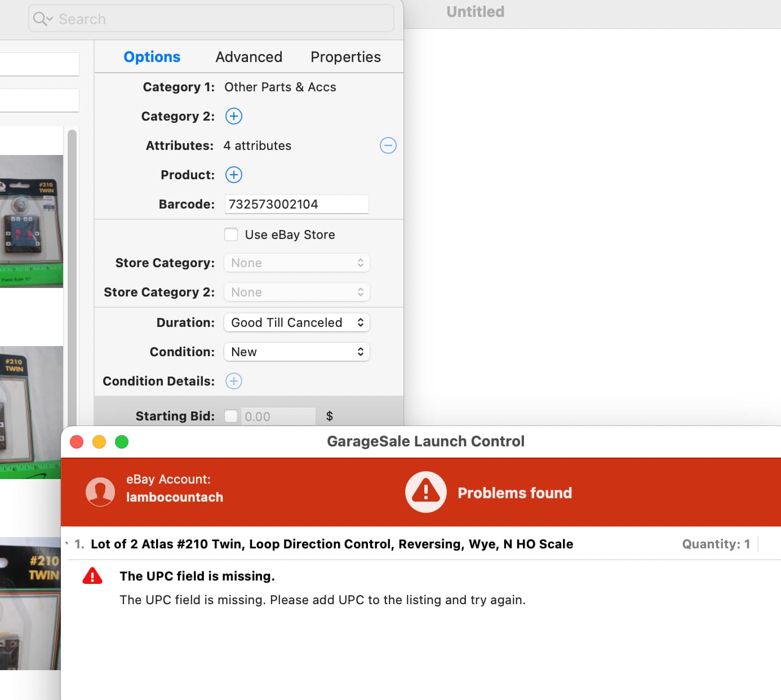Click the Quantity: 1 label
Image resolution: width=781 pixels, height=700 pixels.
716,544
